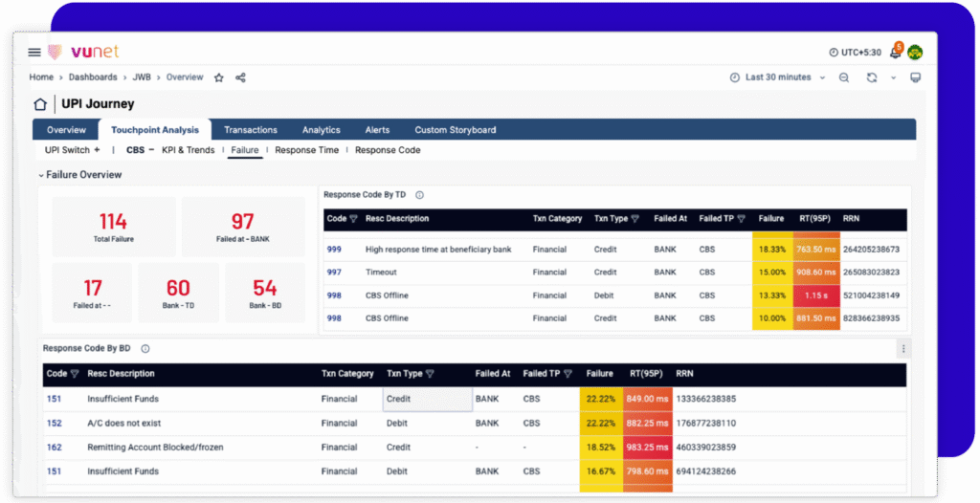
Task: Open the refresh interval dropdown arrow
Action: pos(893,77)
